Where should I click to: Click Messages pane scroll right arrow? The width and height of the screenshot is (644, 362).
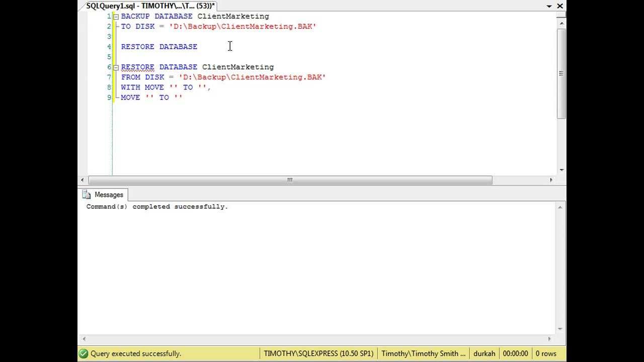(550, 339)
